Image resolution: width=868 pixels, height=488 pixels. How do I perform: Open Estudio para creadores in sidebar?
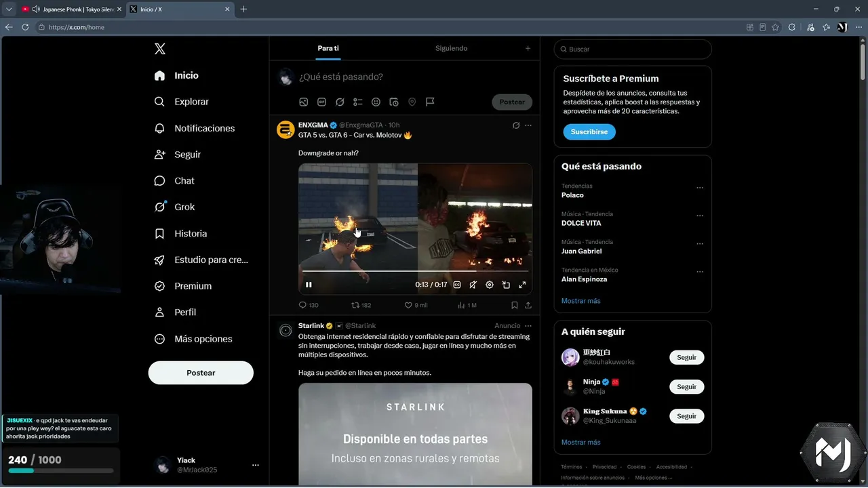[201, 260]
